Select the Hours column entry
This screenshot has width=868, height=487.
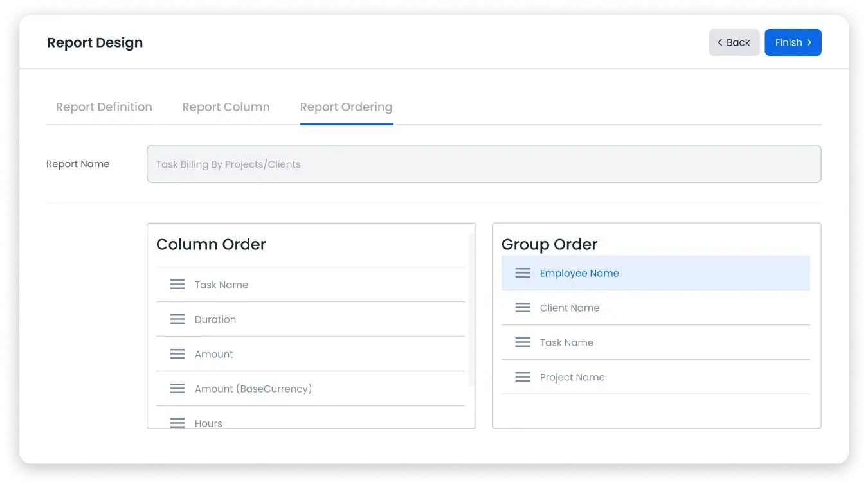click(x=311, y=418)
